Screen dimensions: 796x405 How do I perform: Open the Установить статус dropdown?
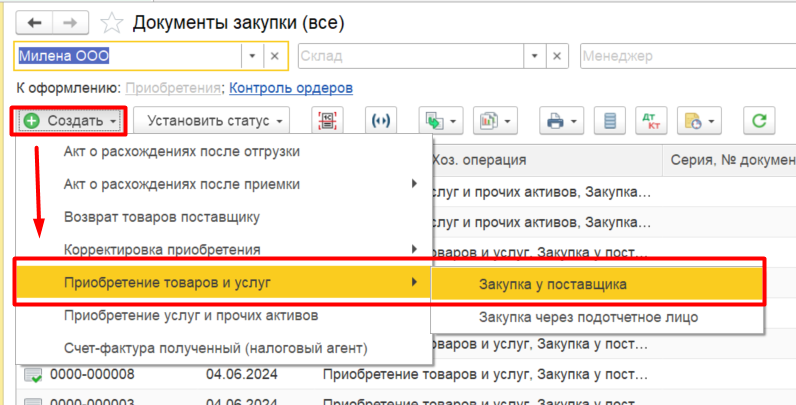tap(212, 121)
